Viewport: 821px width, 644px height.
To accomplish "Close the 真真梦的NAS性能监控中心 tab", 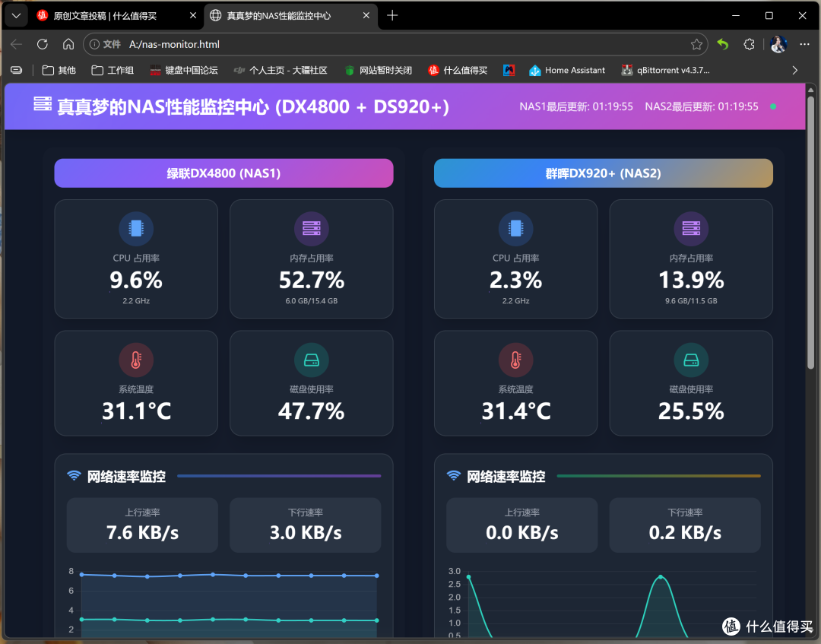I will pyautogui.click(x=366, y=16).
